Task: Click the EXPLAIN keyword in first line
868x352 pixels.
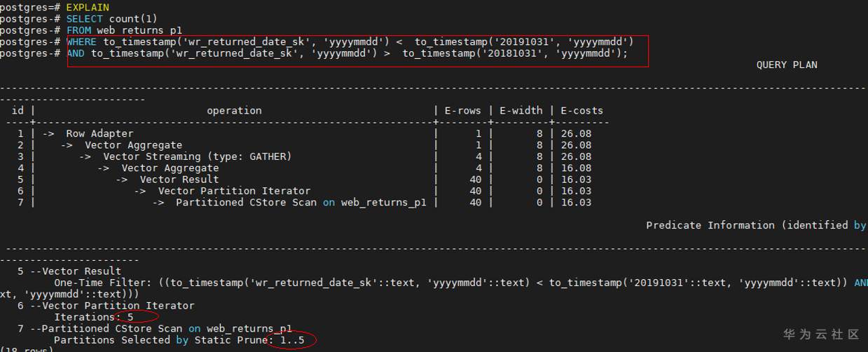Action: pyautogui.click(x=88, y=7)
